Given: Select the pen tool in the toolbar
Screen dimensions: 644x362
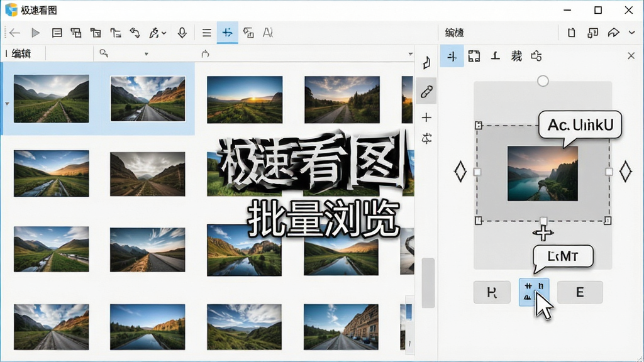Looking at the screenshot, I should pos(153,33).
